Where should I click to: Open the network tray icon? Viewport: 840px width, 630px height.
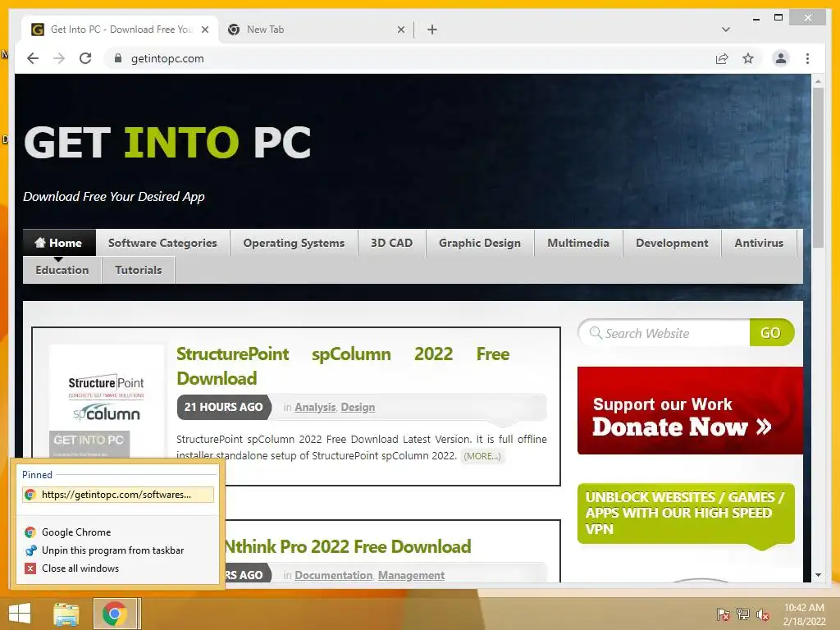click(743, 614)
